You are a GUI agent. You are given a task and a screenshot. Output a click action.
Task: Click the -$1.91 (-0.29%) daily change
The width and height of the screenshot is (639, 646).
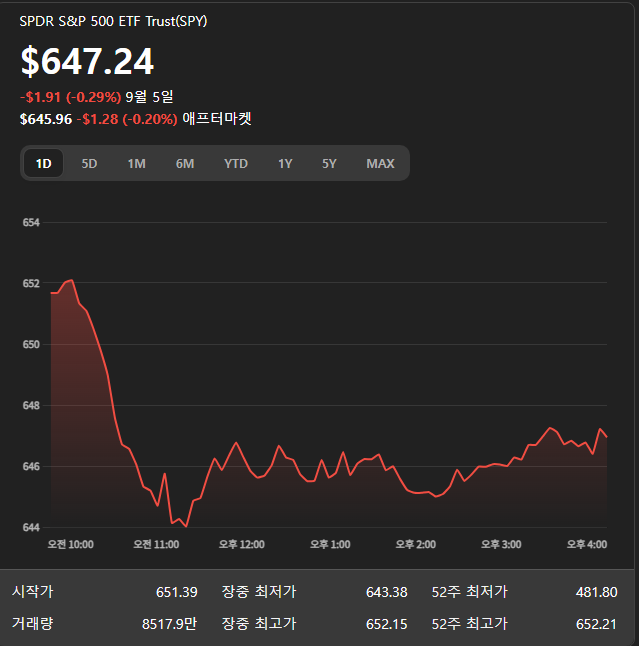pos(70,97)
